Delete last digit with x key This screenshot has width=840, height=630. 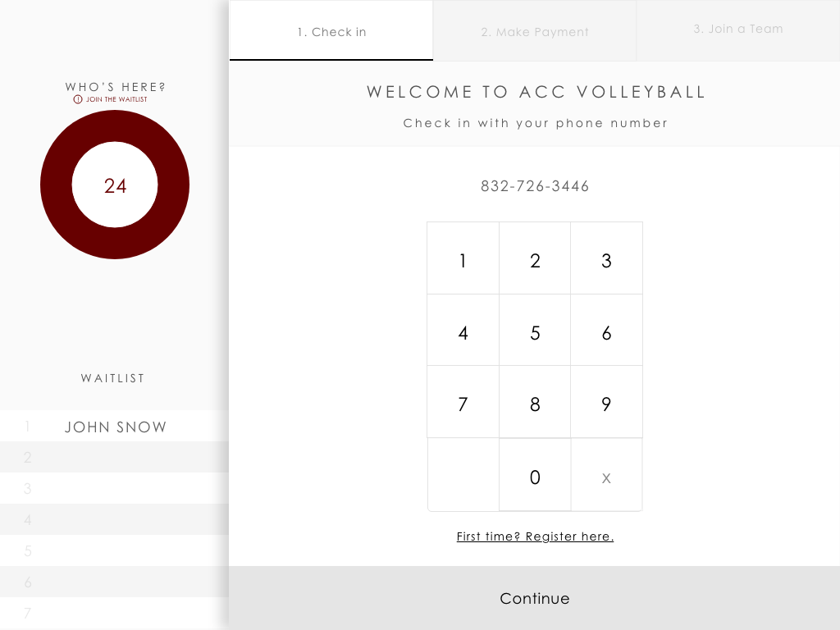[x=606, y=475]
